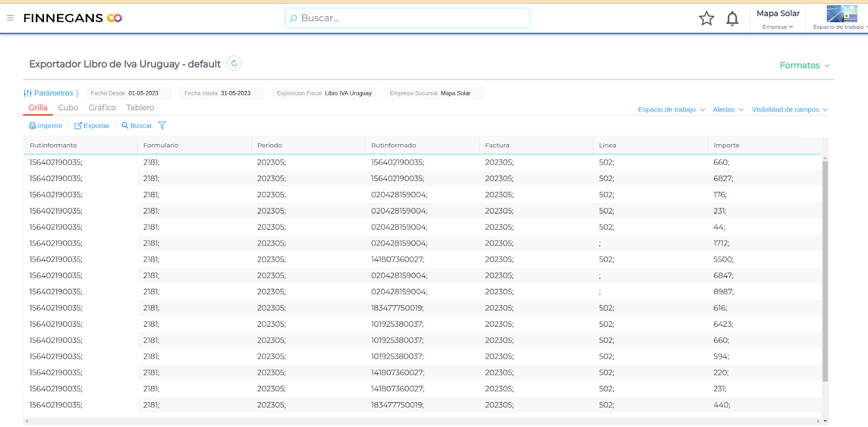Viewport: 868px width, 427px height.
Task: Click the favorites star icon
Action: point(706,18)
